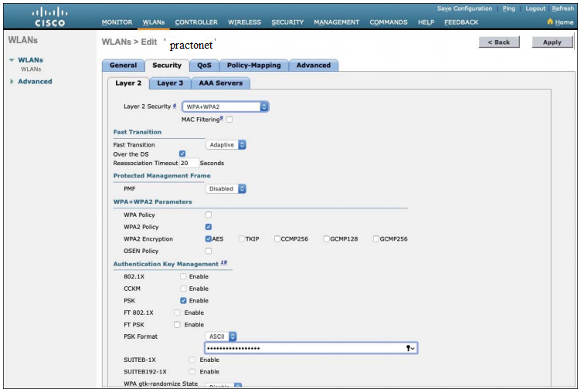This screenshot has width=581, height=392.
Task: Select the Layer 2 sub-tab
Action: 128,83
